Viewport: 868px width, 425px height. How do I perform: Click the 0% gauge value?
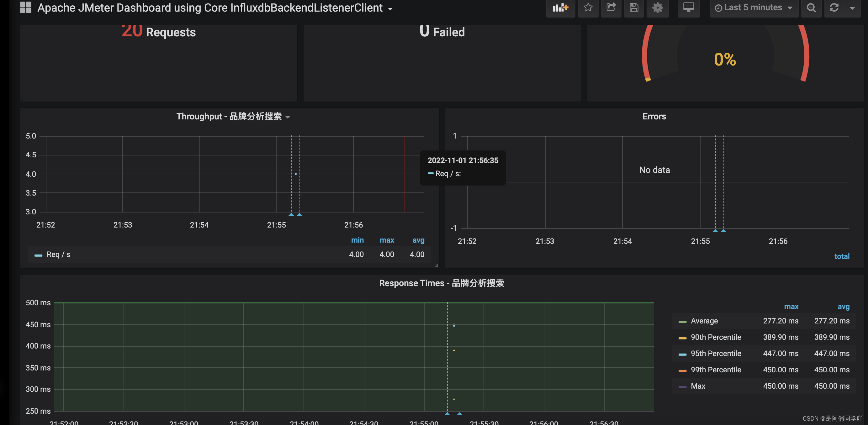tap(725, 60)
